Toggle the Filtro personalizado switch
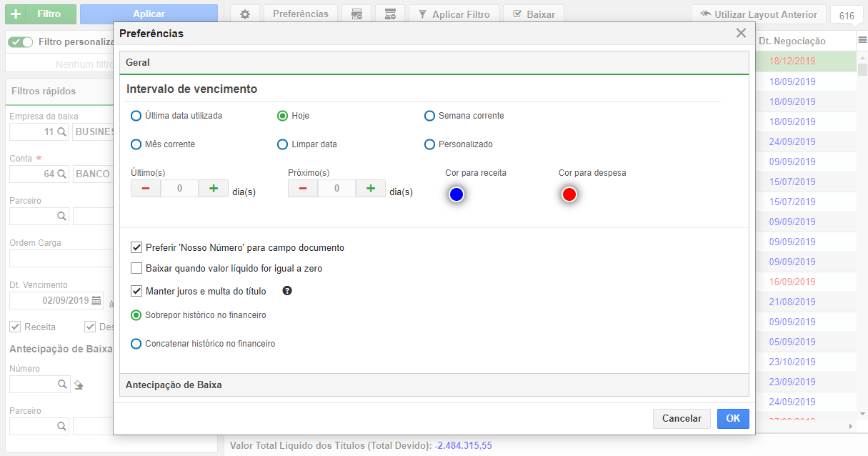The height and width of the screenshot is (456, 868). 21,42
